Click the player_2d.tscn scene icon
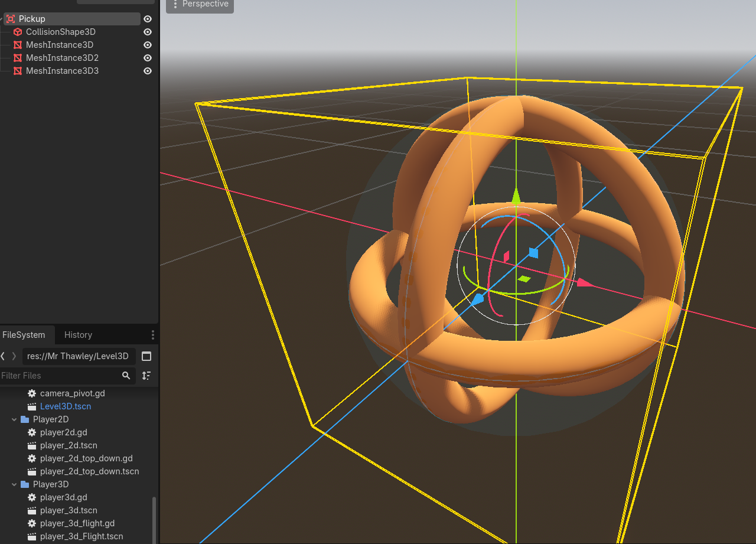 (x=32, y=445)
